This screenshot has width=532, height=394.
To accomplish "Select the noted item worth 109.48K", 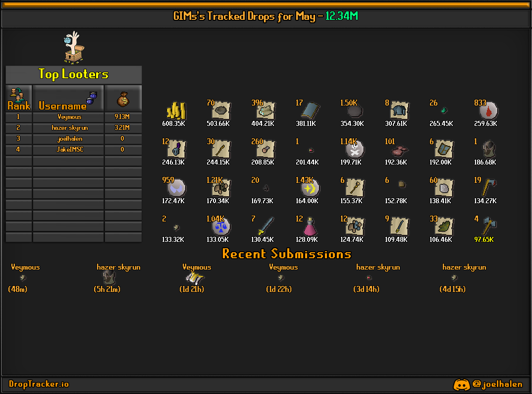I will 399,226.
